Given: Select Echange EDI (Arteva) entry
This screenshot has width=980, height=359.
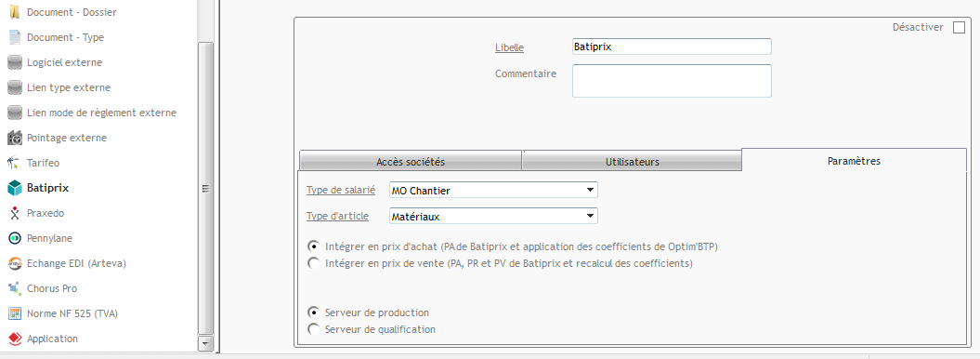Looking at the screenshot, I should click(77, 263).
